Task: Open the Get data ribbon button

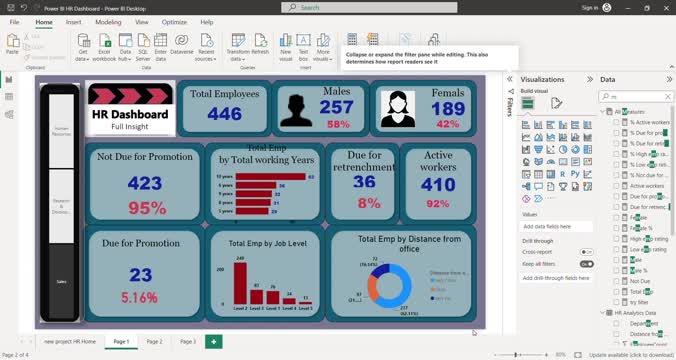Action: [83, 47]
